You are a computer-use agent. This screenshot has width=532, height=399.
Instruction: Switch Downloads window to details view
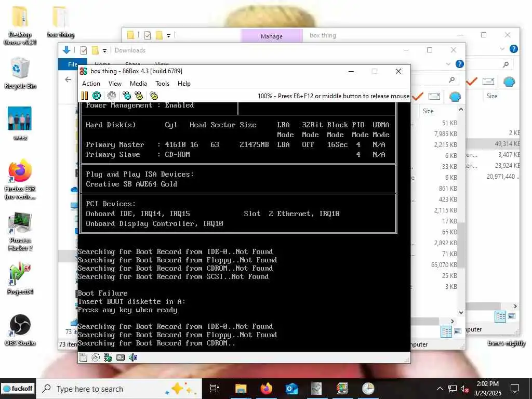point(446,331)
